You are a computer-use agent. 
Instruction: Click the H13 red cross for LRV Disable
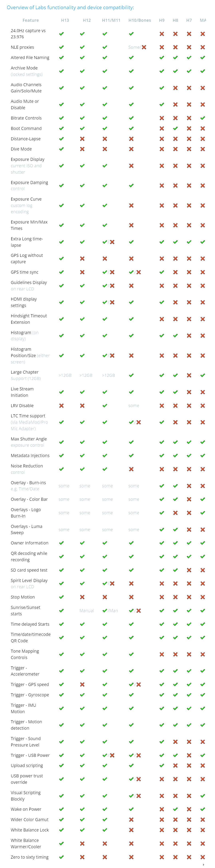(x=61, y=406)
